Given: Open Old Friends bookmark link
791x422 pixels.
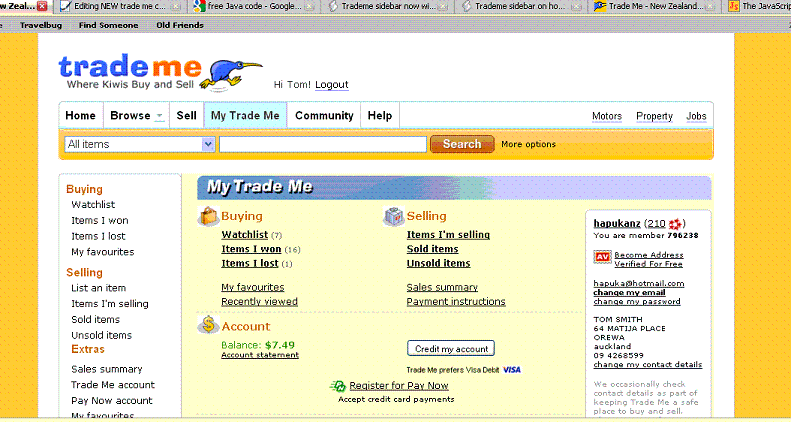Looking at the screenshot, I should (x=180, y=25).
